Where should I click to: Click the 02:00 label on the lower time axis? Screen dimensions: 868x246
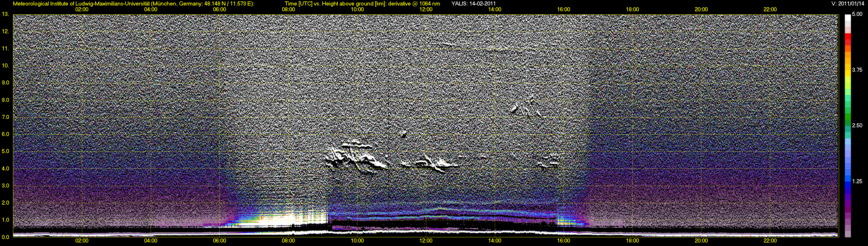[x=82, y=241]
